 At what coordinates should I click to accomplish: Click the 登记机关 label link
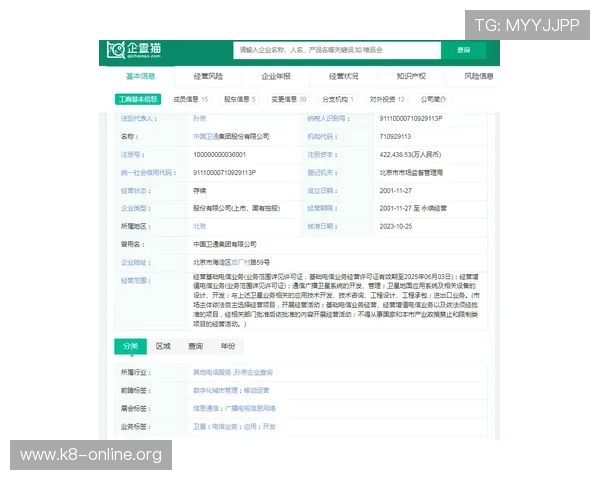tap(322, 173)
